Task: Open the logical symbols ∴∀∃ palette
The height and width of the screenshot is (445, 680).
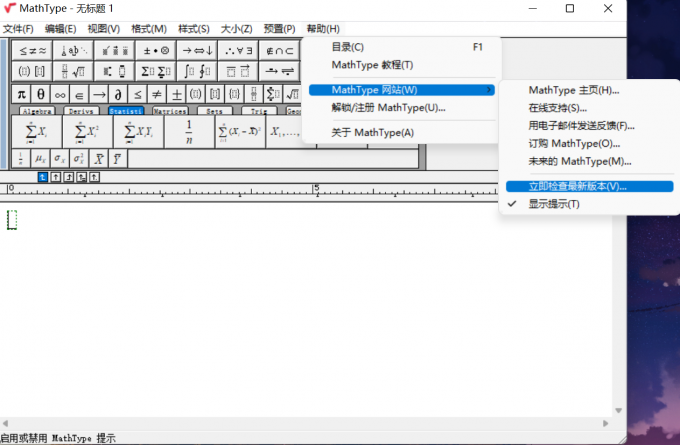Action: tap(238, 51)
